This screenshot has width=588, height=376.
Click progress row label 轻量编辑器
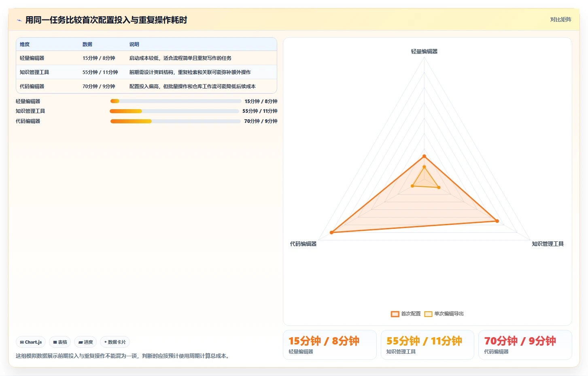(28, 101)
